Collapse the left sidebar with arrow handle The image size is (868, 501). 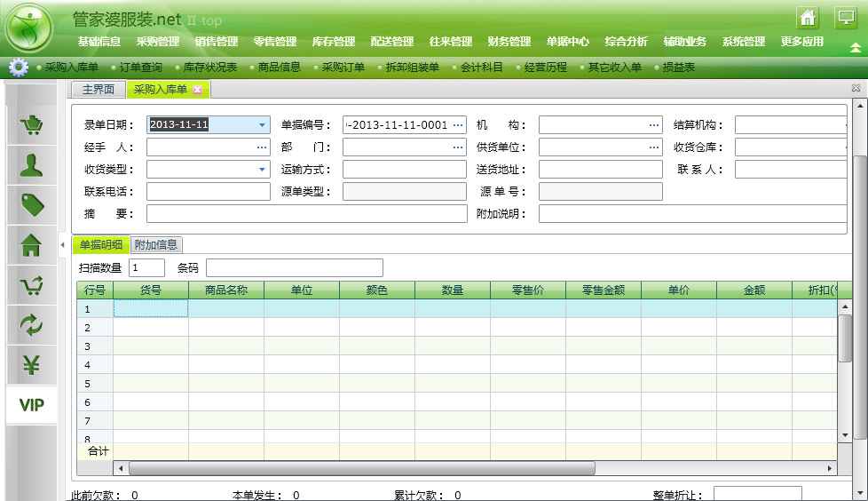[x=62, y=244]
